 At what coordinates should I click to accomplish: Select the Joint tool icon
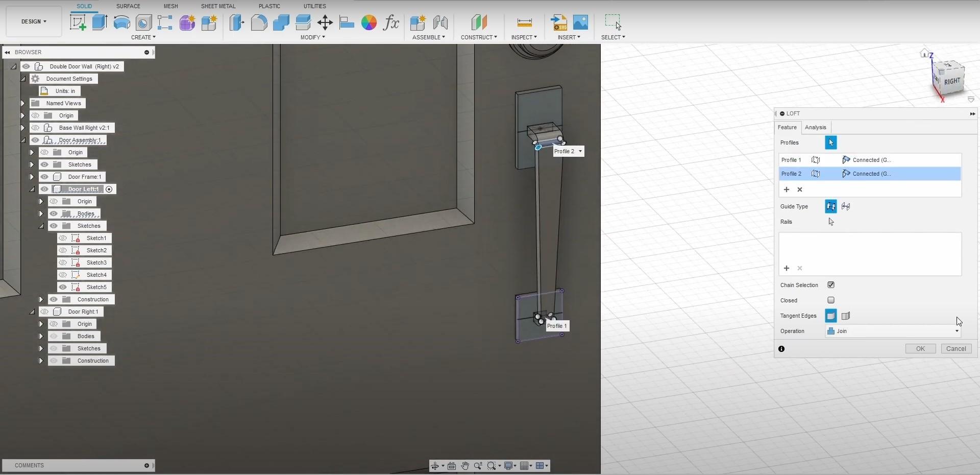[x=440, y=22]
